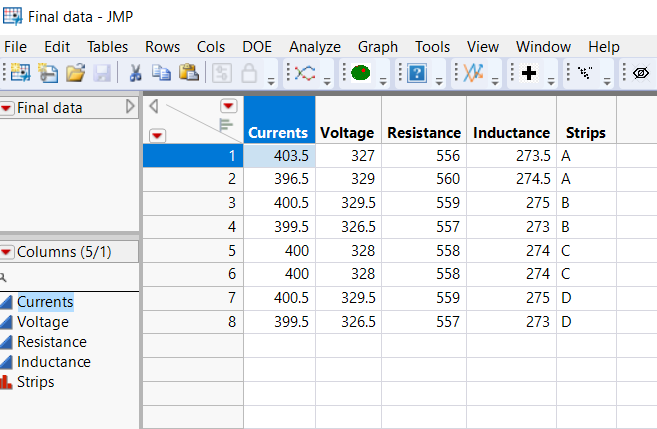Viewport: 657px width, 429px height.
Task: Click the Copy icon in toolbar
Action: (x=161, y=73)
